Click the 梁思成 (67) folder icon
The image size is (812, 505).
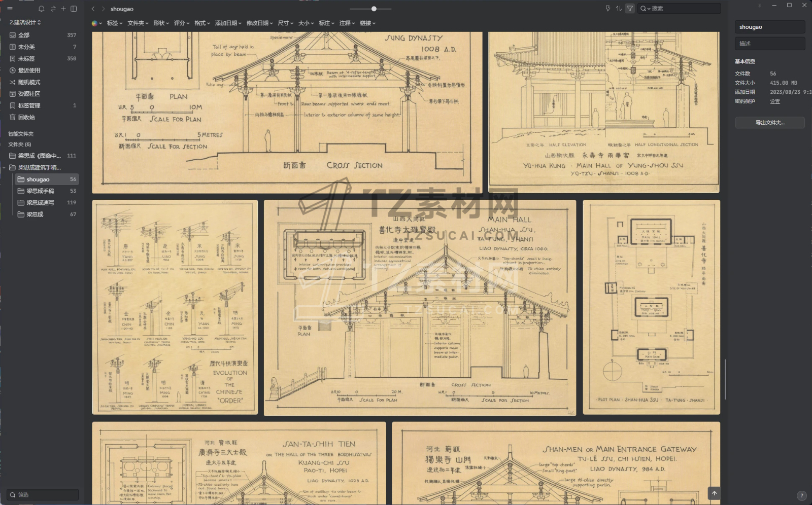pyautogui.click(x=21, y=214)
